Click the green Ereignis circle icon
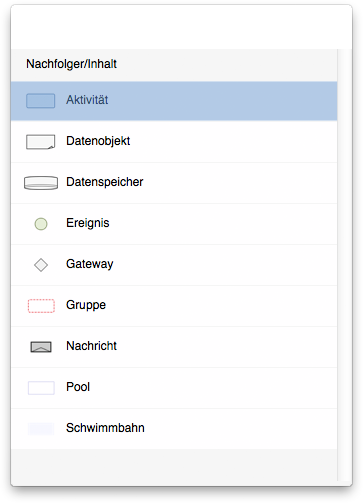This screenshot has width=363, height=503. click(41, 224)
